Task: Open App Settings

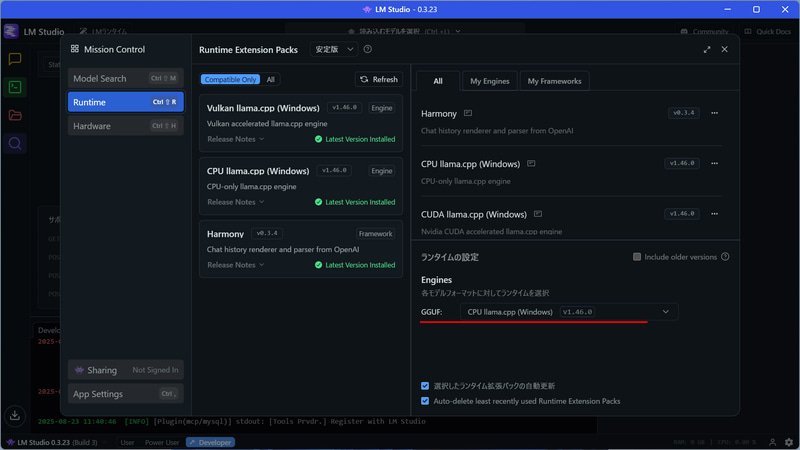Action: point(126,394)
